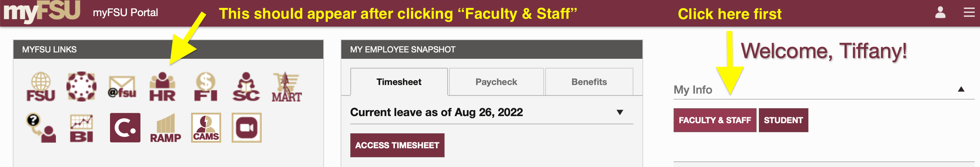Open the CAMS icon link
Image resolution: width=980 pixels, height=167 pixels.
206,128
